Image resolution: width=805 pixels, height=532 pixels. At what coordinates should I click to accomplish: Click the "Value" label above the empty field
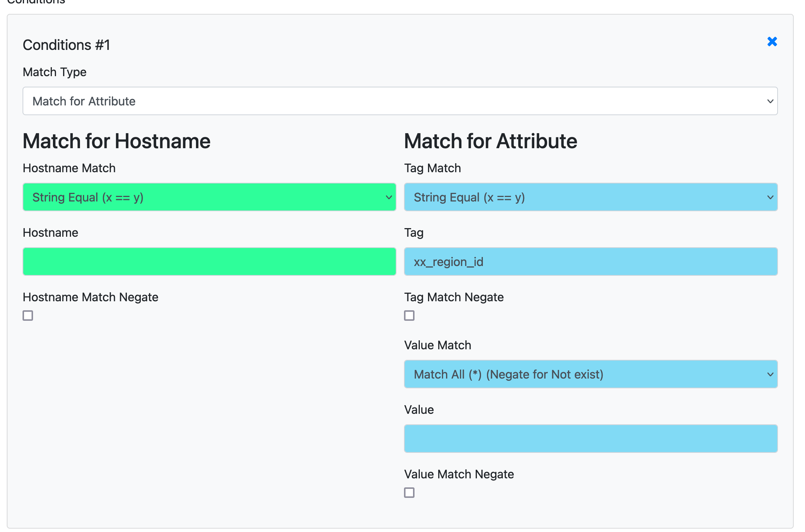tap(419, 410)
